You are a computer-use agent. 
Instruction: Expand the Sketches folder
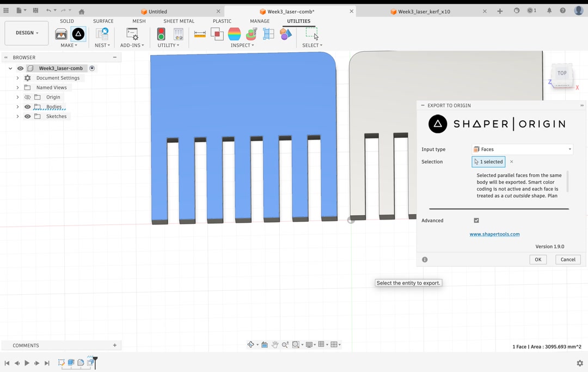[17, 116]
